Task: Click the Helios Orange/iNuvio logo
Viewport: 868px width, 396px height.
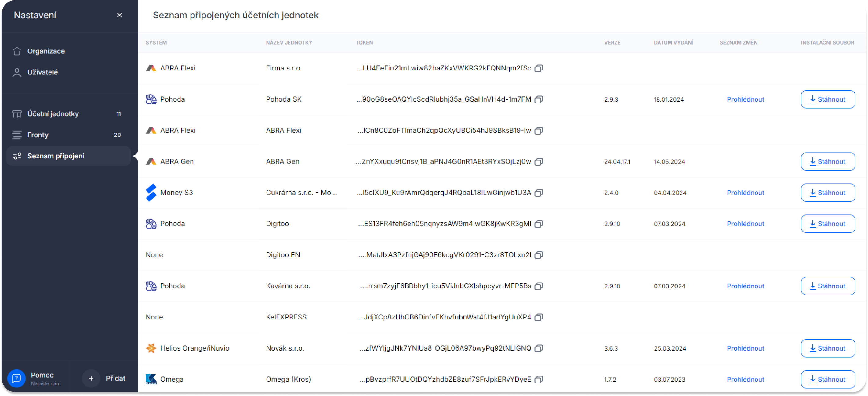Action: tap(151, 348)
